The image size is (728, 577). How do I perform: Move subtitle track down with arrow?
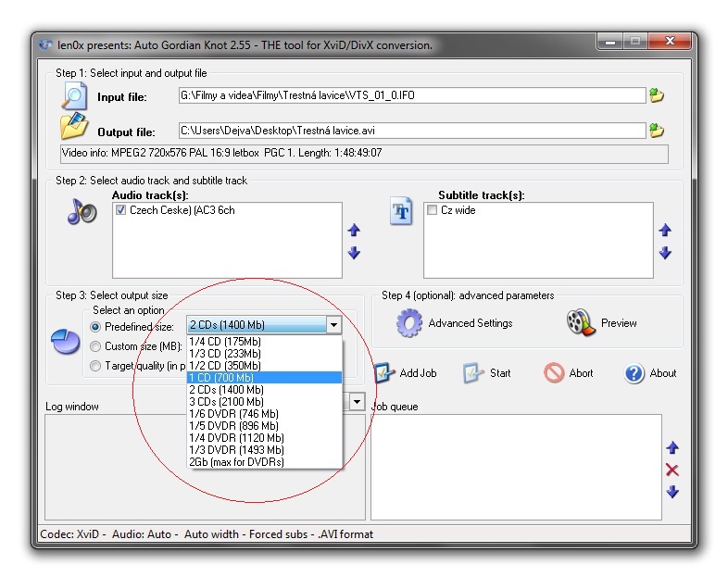(x=665, y=253)
